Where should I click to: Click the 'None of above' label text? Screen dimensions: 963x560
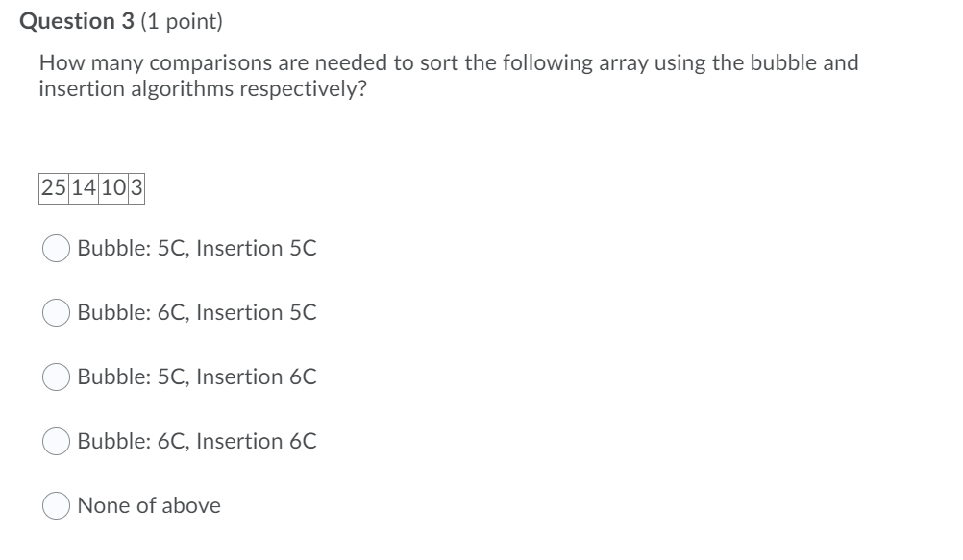pyautogui.click(x=149, y=505)
